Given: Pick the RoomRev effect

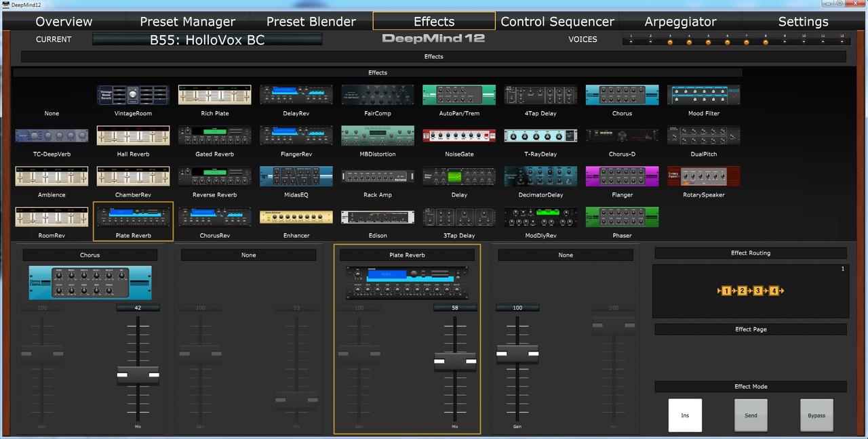Looking at the screenshot, I should pyautogui.click(x=52, y=217).
